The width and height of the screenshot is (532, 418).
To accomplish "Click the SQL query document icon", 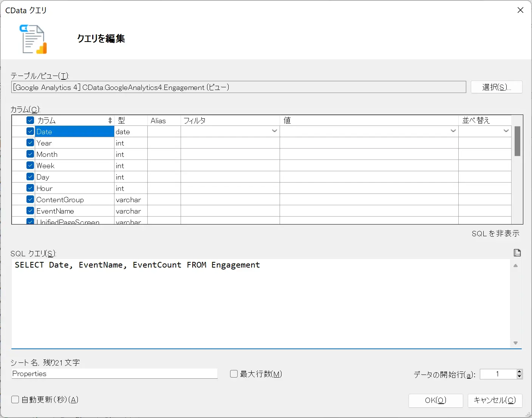I will tap(517, 252).
